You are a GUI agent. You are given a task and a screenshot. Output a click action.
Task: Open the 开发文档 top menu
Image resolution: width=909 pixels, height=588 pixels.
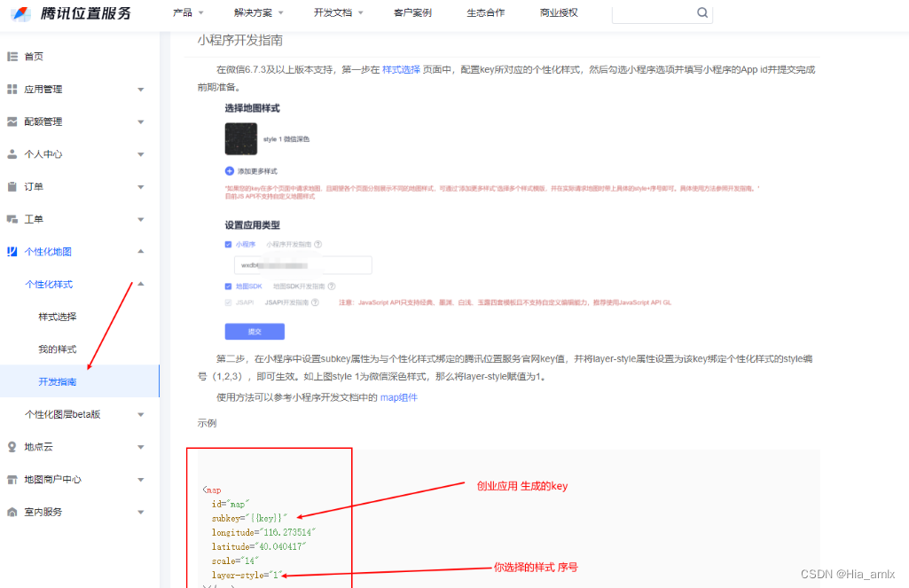coord(339,12)
